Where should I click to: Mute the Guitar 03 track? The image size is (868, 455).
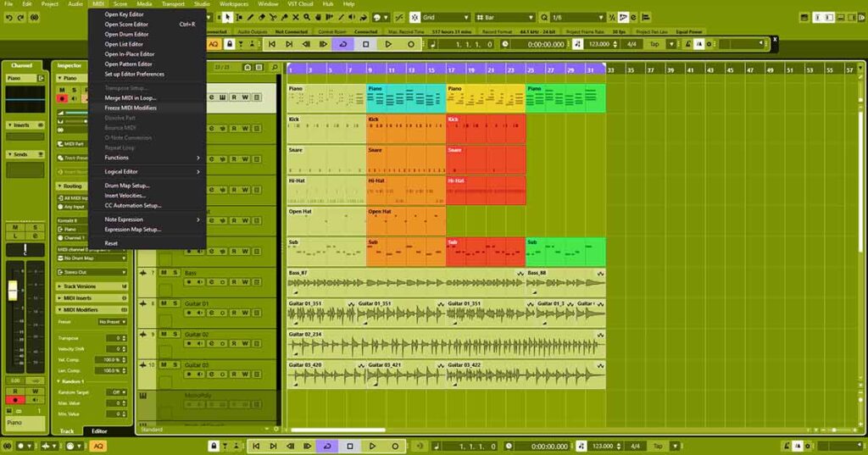tap(164, 365)
